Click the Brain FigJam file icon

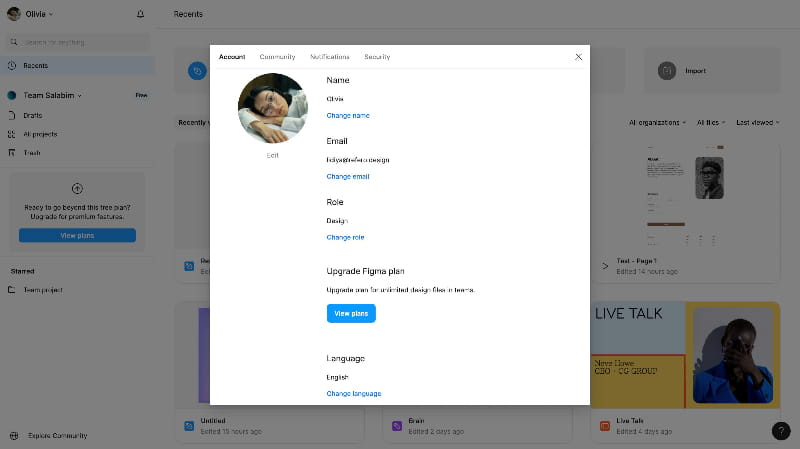397,426
